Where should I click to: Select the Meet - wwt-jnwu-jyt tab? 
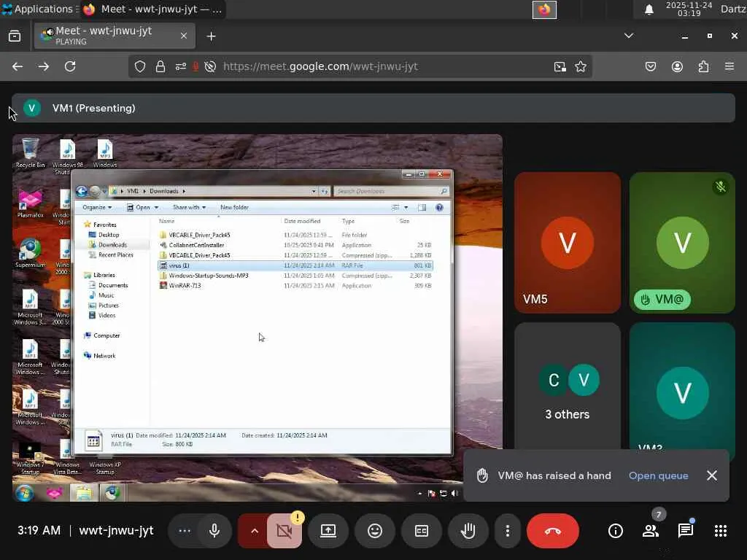click(115, 36)
